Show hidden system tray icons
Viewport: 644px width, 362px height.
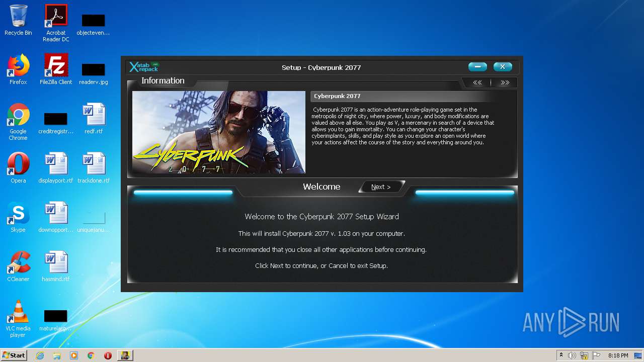tap(561, 355)
